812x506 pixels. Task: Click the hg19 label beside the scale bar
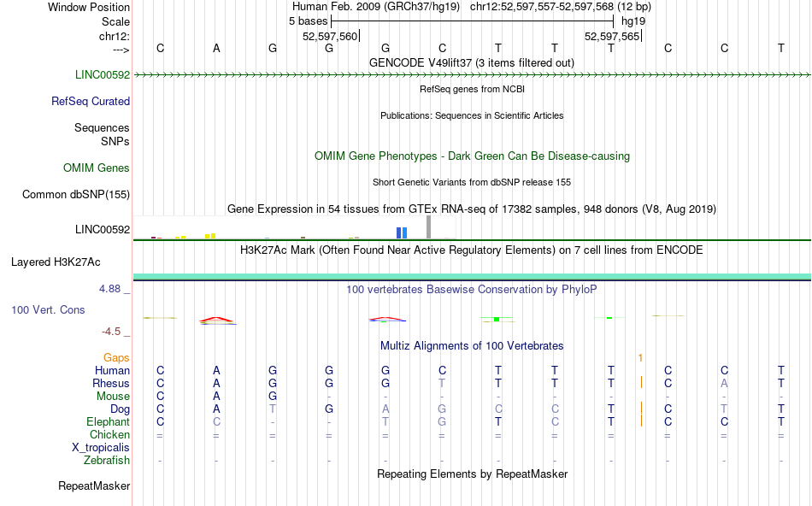pos(633,21)
